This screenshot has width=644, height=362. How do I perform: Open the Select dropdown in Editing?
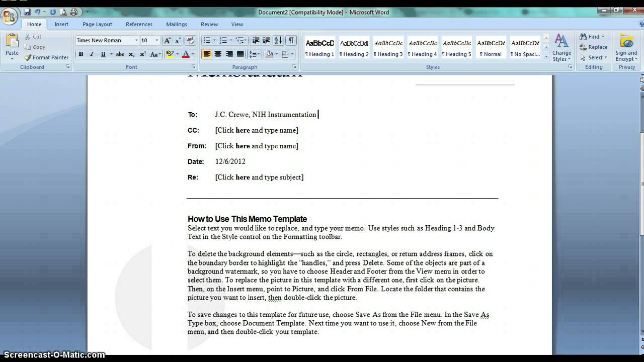pyautogui.click(x=593, y=58)
